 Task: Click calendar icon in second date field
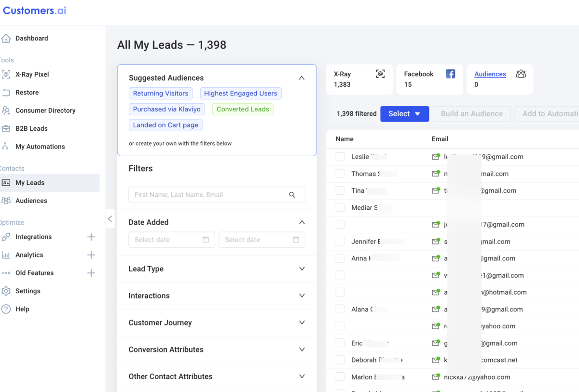click(296, 240)
